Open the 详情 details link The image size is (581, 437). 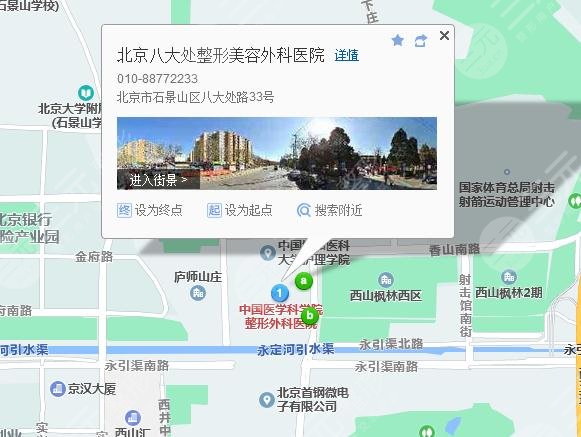tap(346, 56)
